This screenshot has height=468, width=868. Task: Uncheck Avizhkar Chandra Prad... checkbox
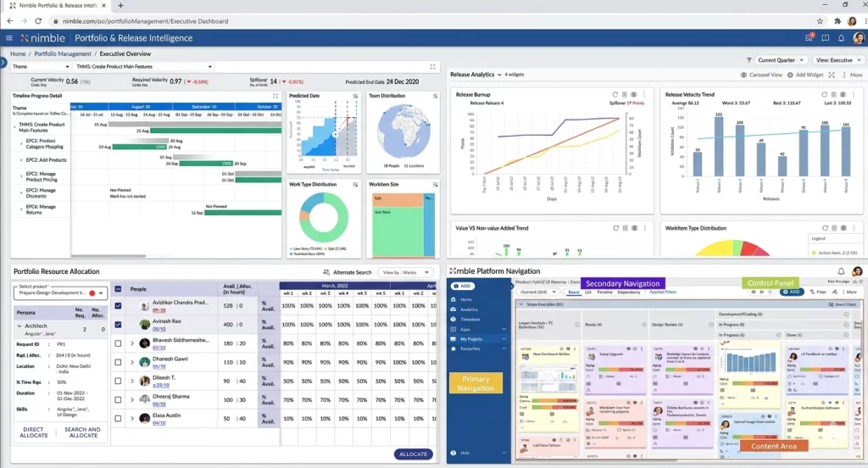point(118,306)
